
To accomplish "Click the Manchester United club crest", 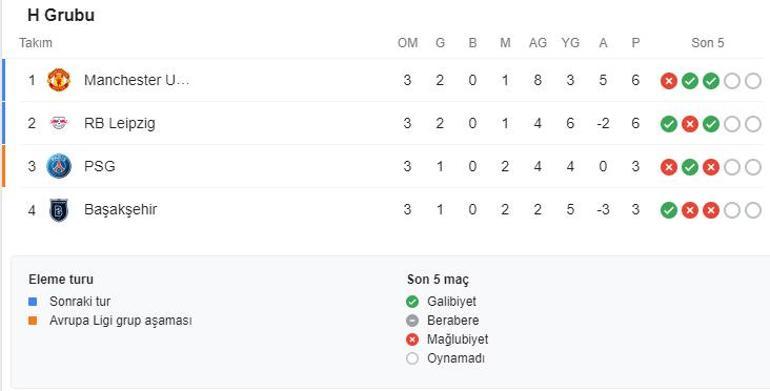I will [x=59, y=80].
